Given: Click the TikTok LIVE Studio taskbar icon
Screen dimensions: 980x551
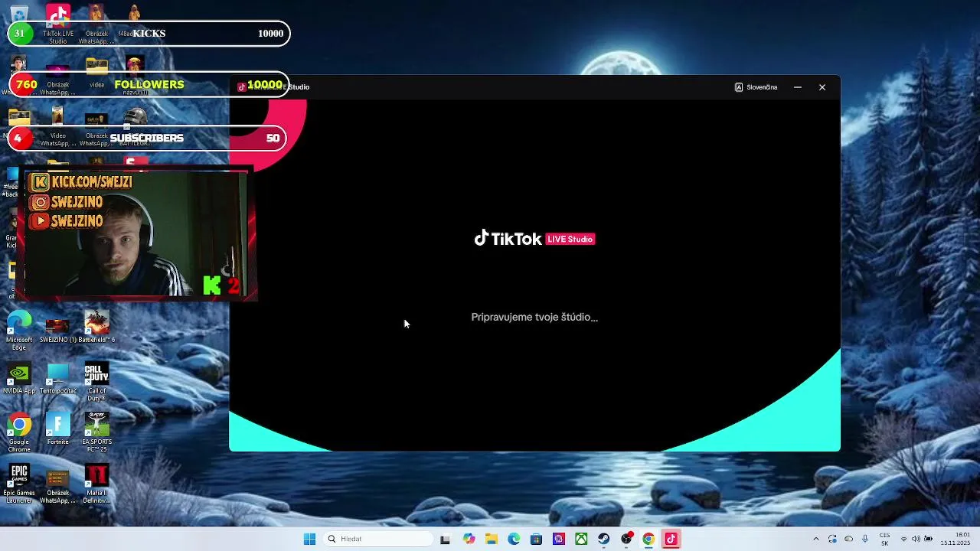Looking at the screenshot, I should tap(671, 539).
